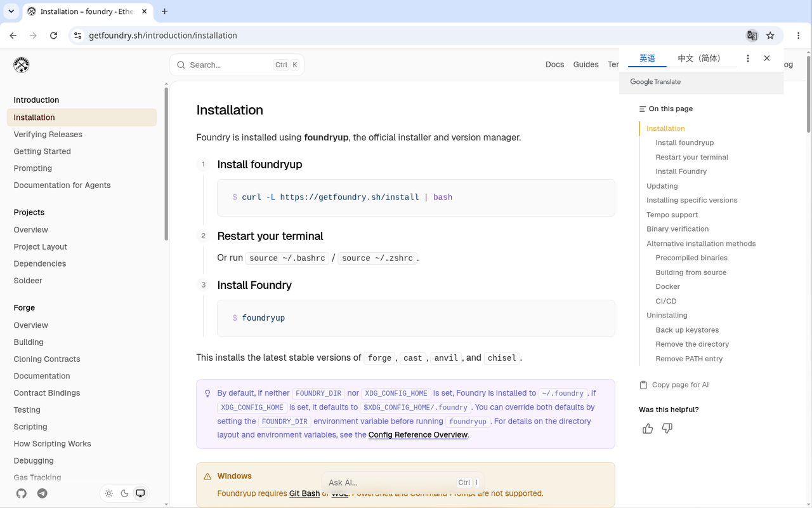This screenshot has width=812, height=508.
Task: Click the Foundry logo icon
Action: coord(22,65)
